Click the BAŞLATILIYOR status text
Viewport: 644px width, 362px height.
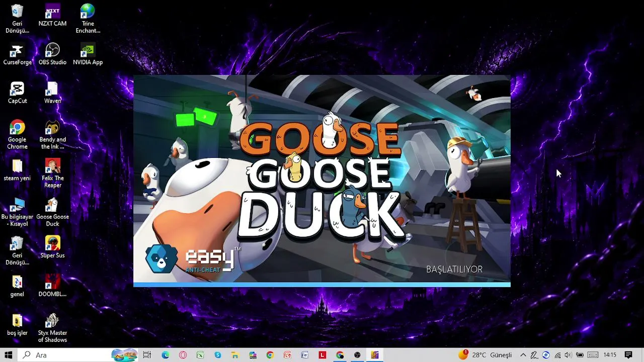(x=454, y=269)
